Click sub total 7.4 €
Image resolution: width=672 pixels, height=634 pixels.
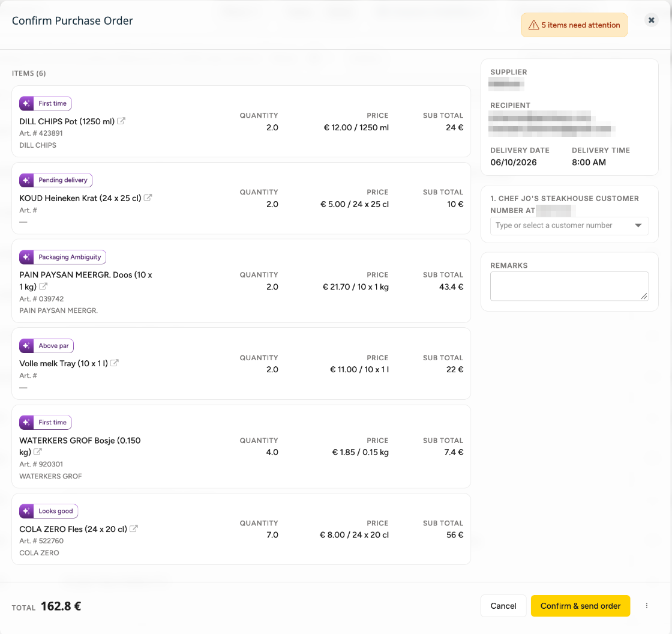point(454,452)
